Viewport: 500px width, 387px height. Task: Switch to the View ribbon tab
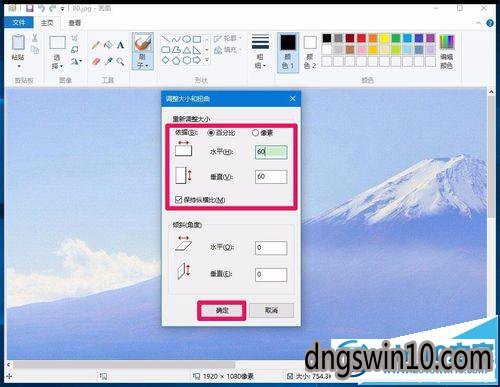point(75,23)
